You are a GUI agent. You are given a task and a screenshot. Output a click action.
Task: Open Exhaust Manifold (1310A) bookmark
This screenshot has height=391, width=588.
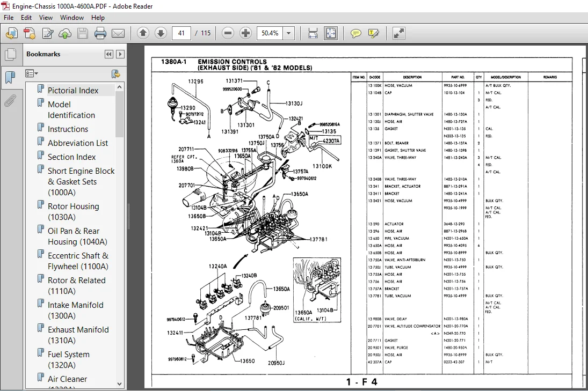point(78,335)
